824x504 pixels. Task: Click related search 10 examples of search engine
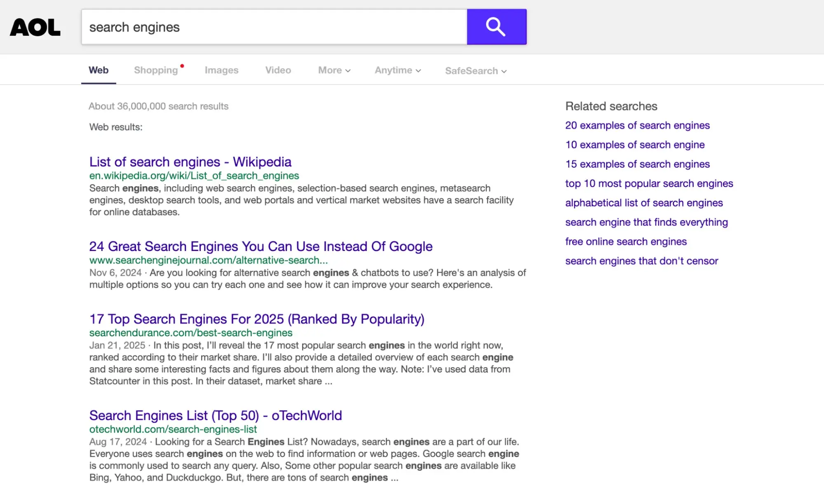click(635, 145)
